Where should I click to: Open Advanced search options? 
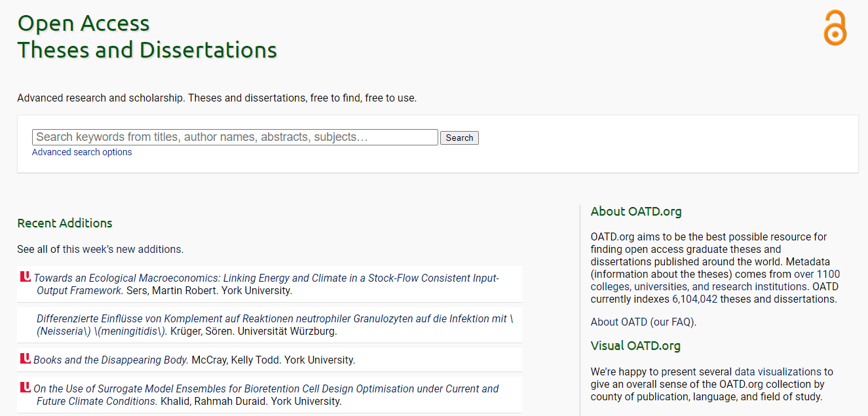click(x=82, y=152)
